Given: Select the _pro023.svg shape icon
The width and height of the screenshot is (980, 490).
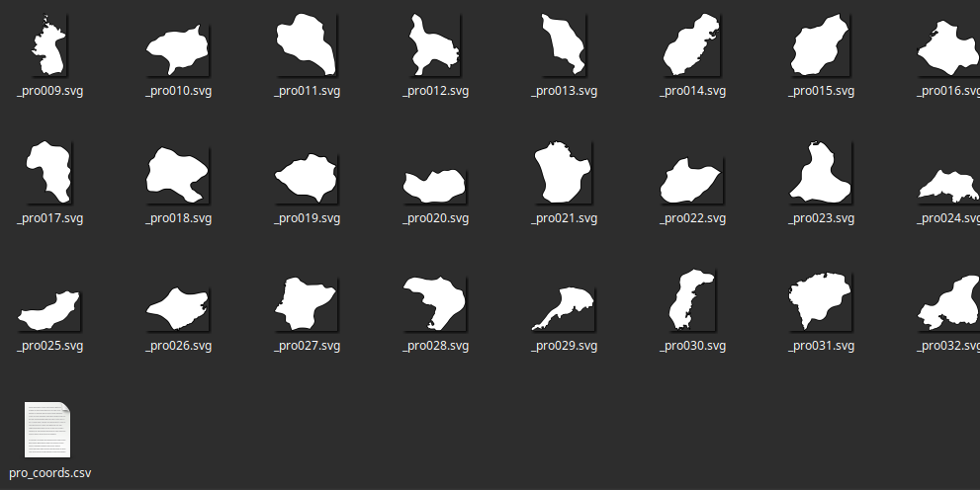Looking at the screenshot, I should [x=821, y=172].
